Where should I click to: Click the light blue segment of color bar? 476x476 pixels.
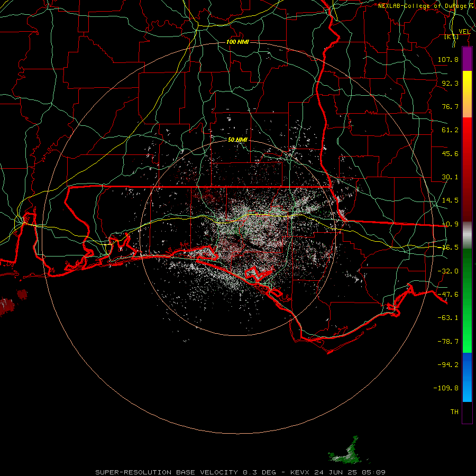click(467, 377)
